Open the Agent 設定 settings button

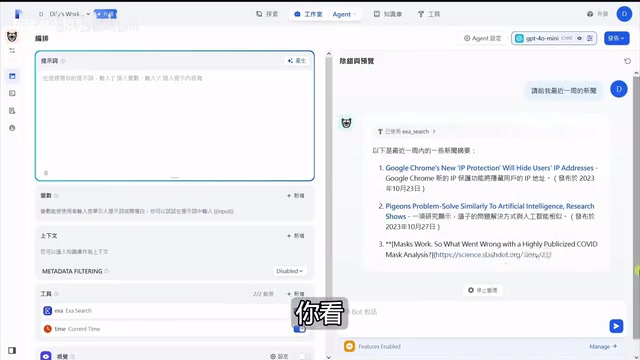coord(482,38)
